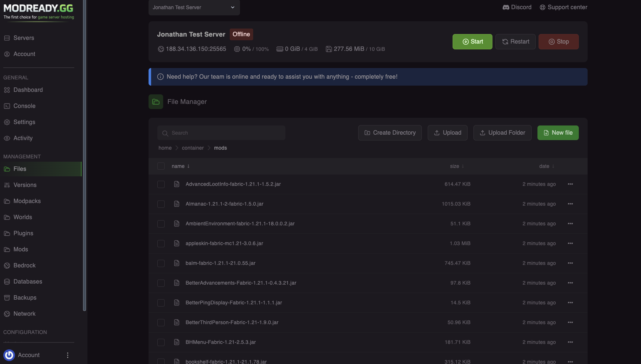Click the Discord icon in the header
This screenshot has width=641, height=364.
pyautogui.click(x=505, y=7)
